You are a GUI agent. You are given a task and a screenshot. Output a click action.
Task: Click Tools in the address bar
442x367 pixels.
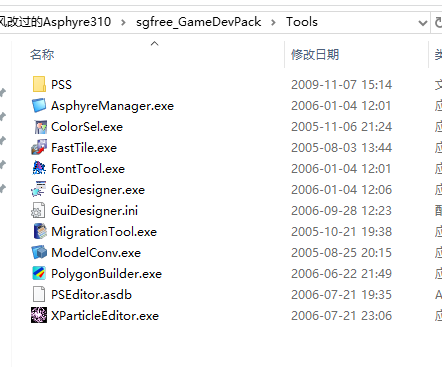(302, 22)
